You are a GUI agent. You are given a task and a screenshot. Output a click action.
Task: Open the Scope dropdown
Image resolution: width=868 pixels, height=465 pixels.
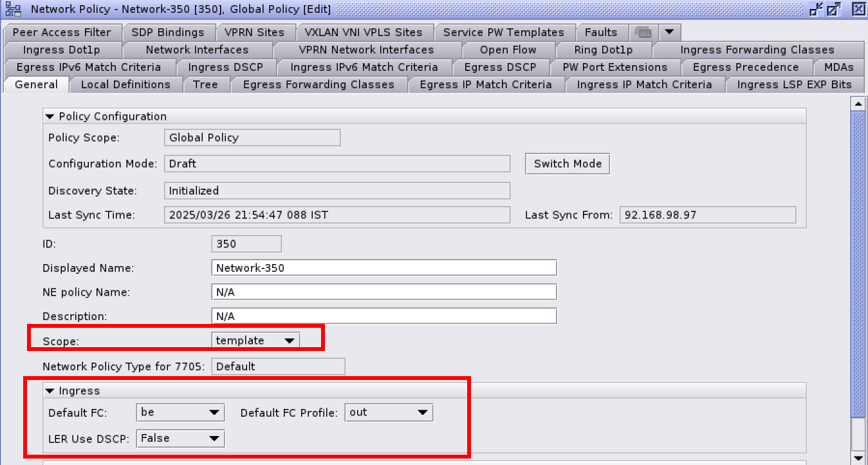pos(289,341)
